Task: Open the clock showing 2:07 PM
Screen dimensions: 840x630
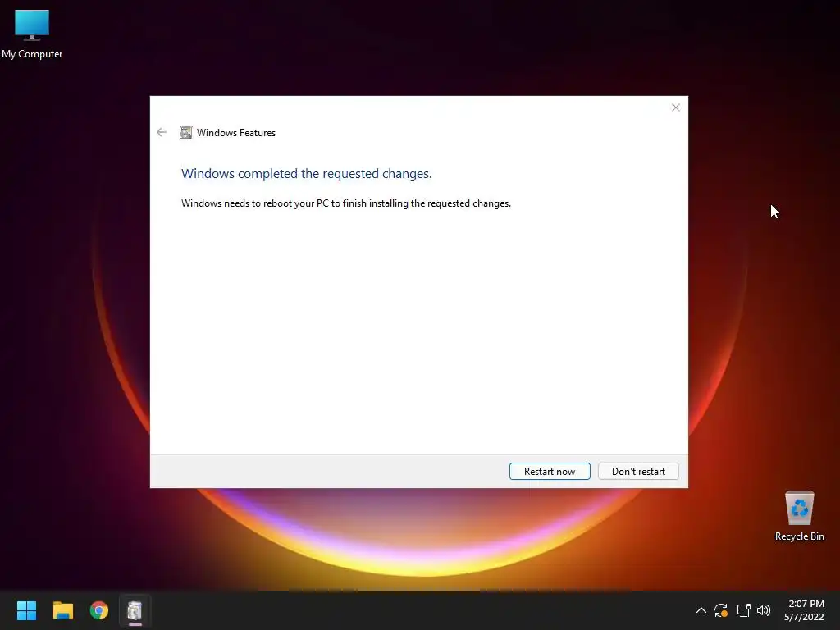Action: coord(804,610)
